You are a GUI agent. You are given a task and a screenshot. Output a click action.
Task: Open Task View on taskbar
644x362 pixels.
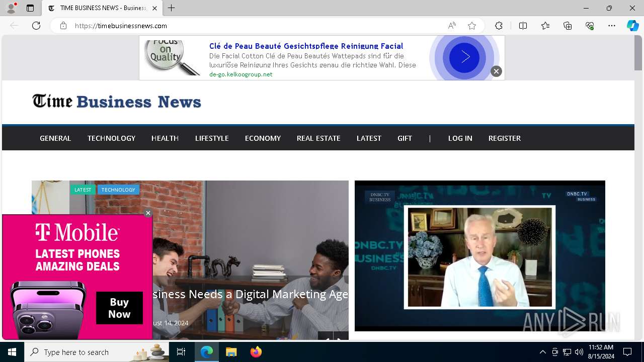pyautogui.click(x=181, y=352)
